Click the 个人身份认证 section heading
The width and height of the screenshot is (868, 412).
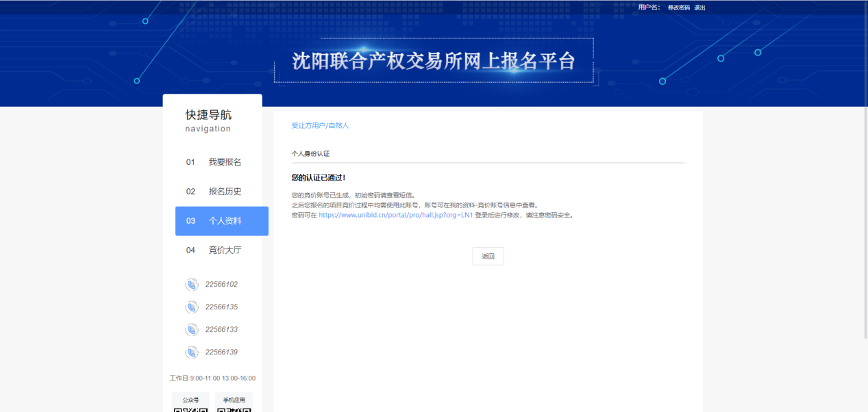[x=310, y=154]
